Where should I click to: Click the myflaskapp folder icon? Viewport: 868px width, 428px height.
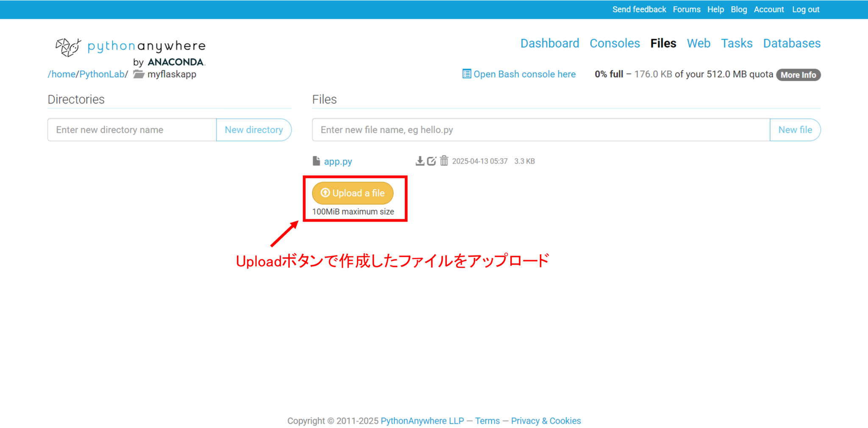tap(139, 74)
